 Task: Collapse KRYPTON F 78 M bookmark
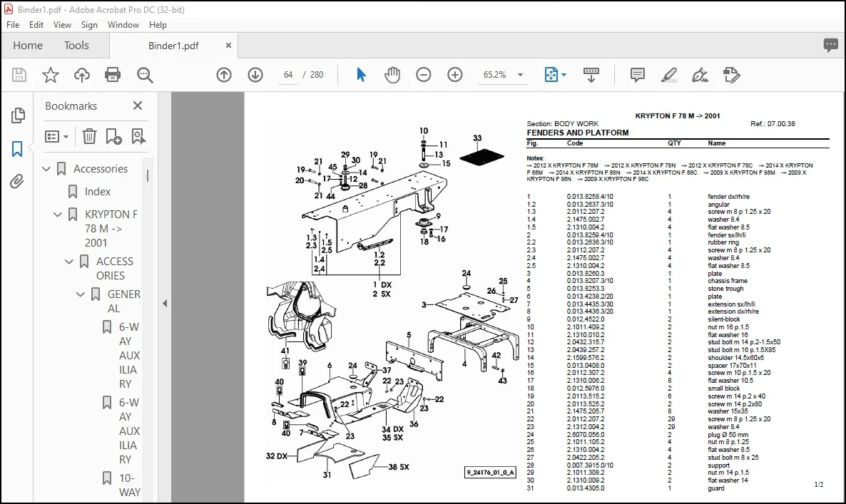(58, 214)
